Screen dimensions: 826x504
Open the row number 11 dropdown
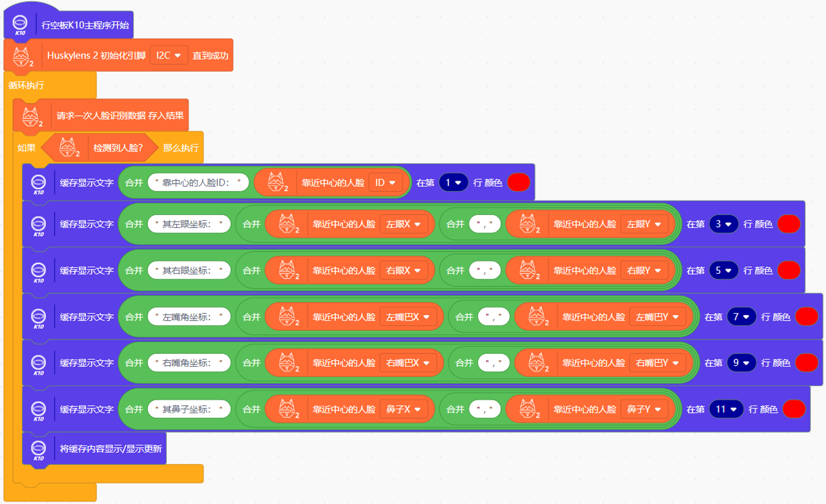click(x=726, y=409)
